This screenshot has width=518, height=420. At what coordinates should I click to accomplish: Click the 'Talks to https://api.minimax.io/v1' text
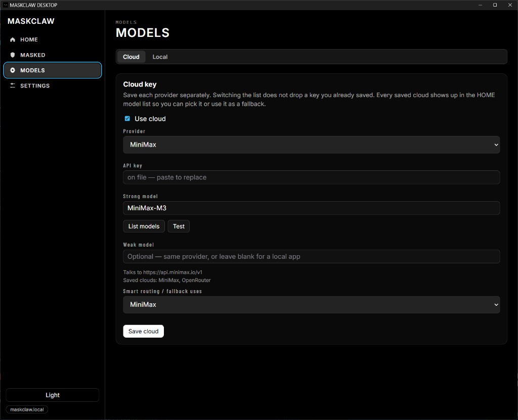(162, 272)
